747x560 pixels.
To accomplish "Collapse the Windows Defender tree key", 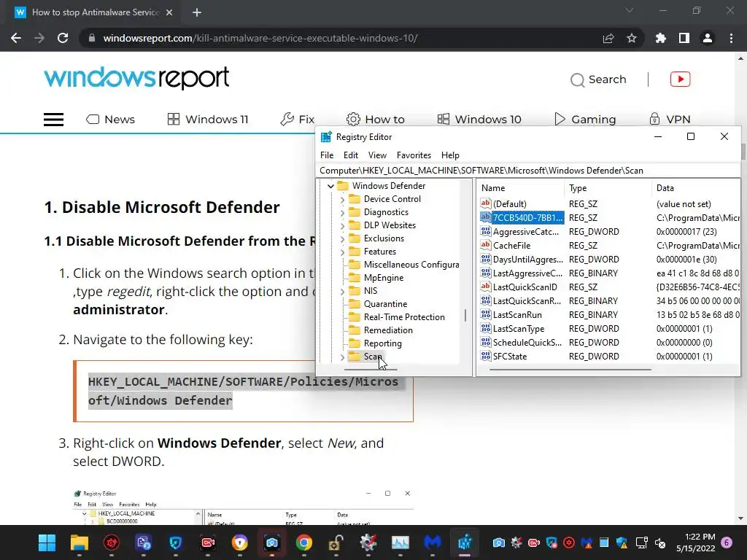I will click(330, 186).
